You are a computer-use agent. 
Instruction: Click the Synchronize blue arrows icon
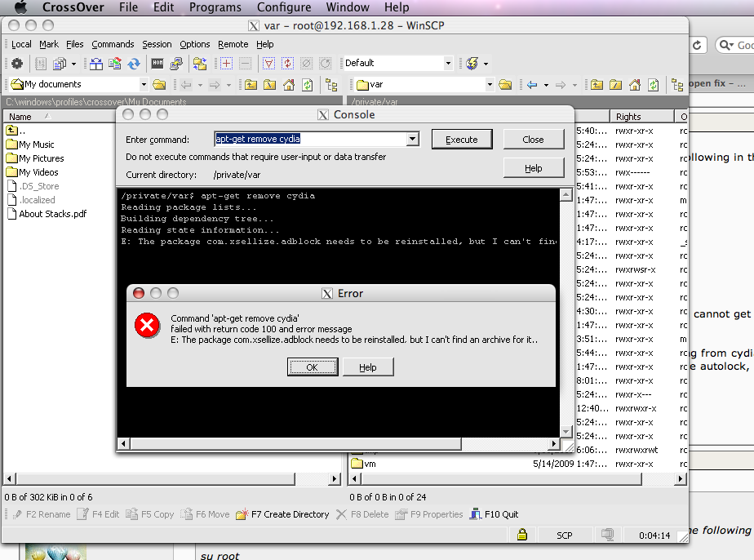(x=134, y=63)
